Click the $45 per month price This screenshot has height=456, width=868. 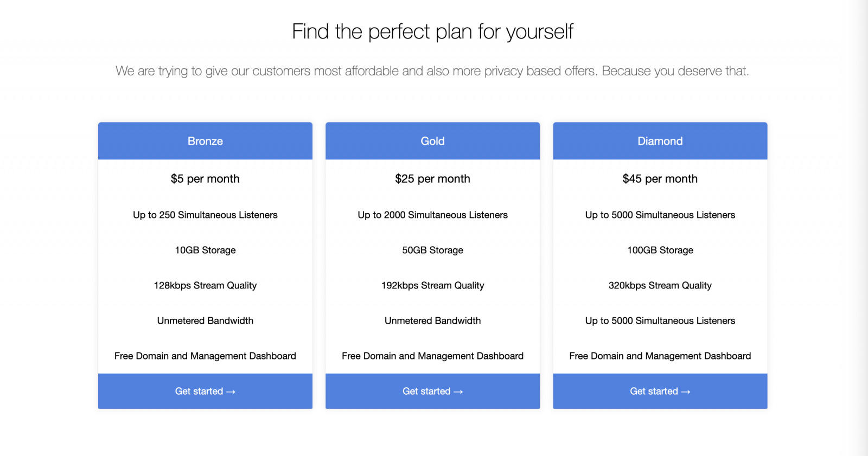(660, 179)
